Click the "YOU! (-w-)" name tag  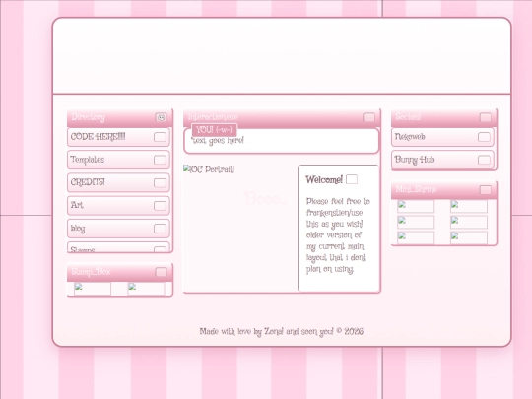click(214, 130)
